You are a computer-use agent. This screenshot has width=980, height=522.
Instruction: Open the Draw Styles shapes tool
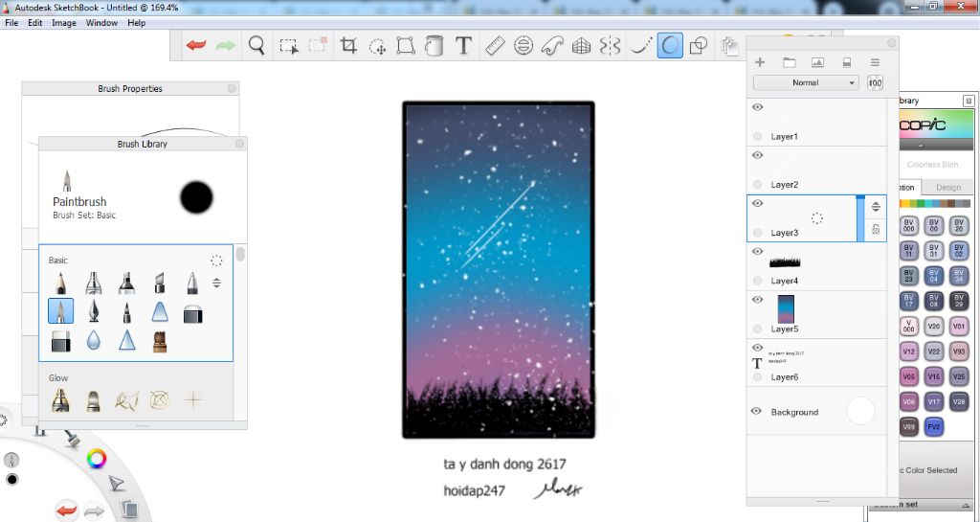(698, 46)
